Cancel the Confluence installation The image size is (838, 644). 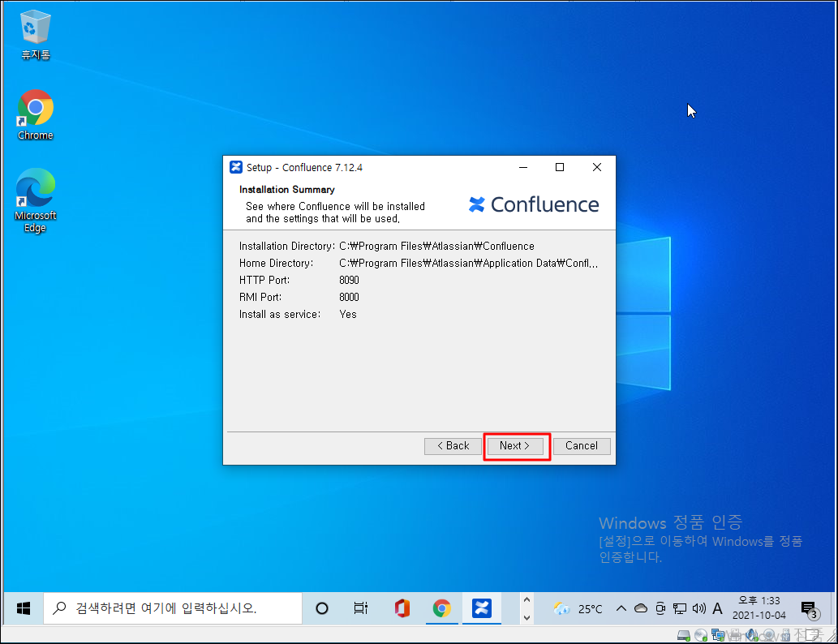[x=582, y=446]
